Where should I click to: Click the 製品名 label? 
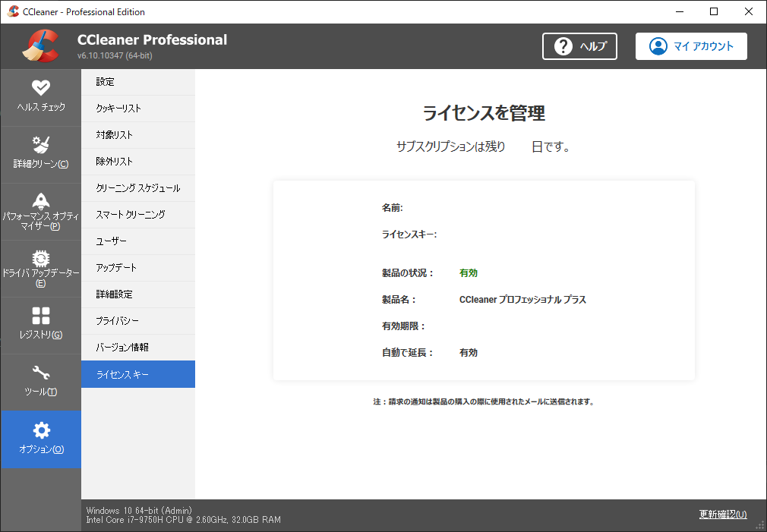coord(399,299)
